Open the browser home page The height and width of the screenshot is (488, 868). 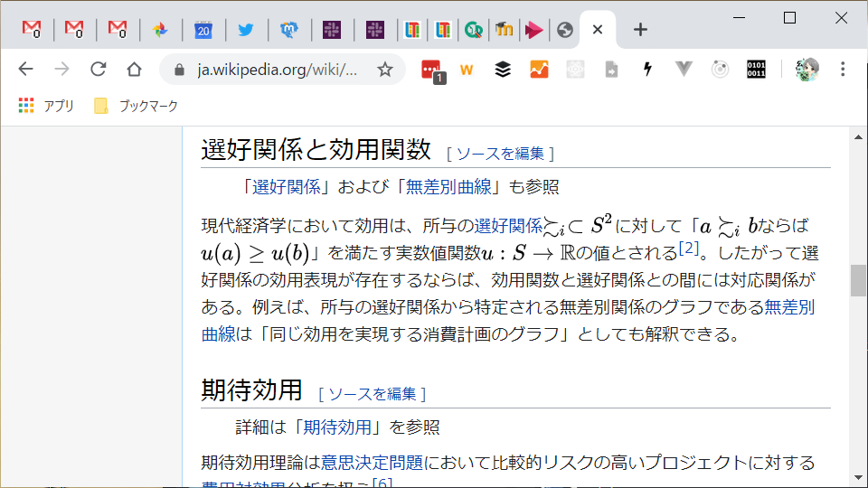(134, 70)
